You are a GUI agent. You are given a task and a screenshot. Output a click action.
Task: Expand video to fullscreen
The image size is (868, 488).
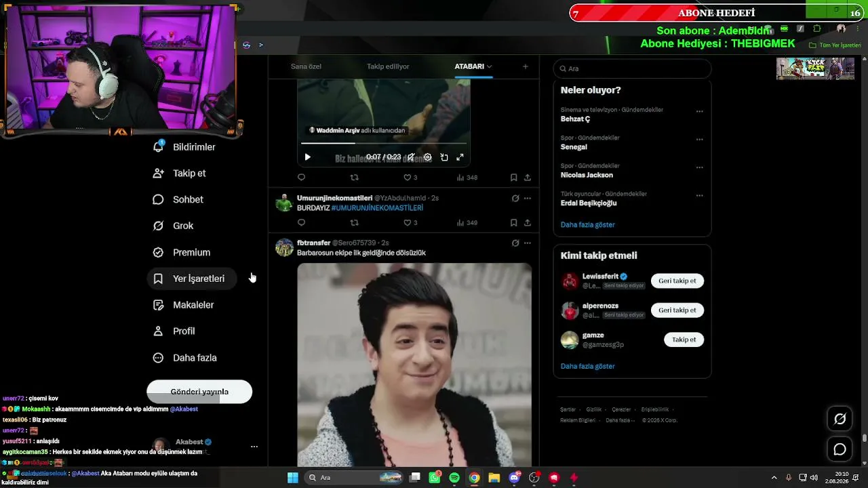coord(460,157)
